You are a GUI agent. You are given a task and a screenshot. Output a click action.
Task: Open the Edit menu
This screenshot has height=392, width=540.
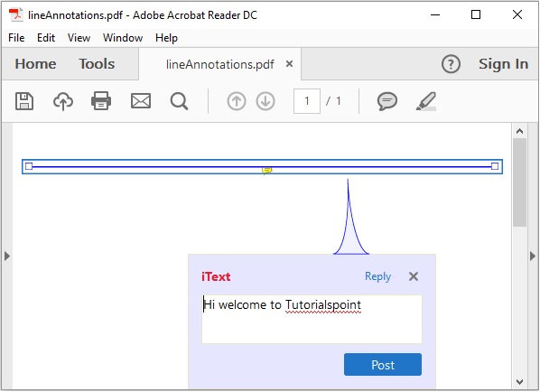[x=46, y=38]
